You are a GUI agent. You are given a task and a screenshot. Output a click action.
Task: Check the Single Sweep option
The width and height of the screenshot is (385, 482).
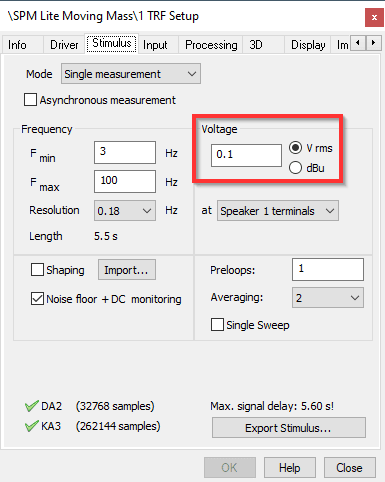pos(217,325)
